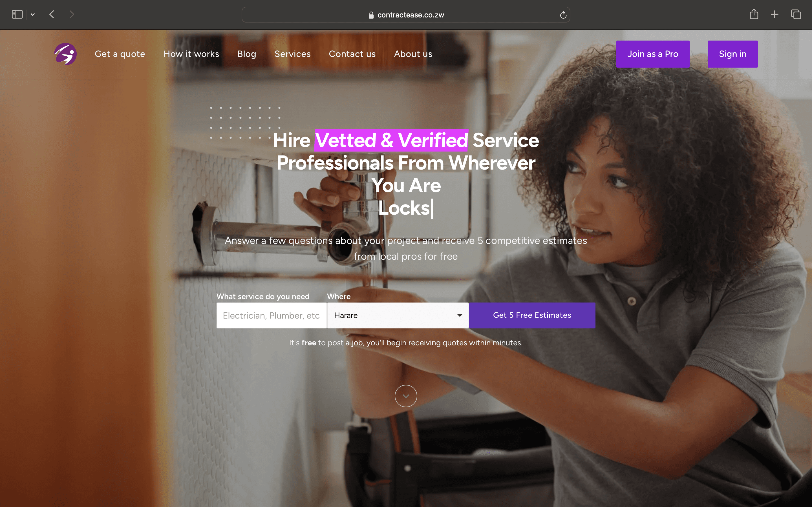
Task: Expand the sidebar options chevron
Action: pos(32,14)
